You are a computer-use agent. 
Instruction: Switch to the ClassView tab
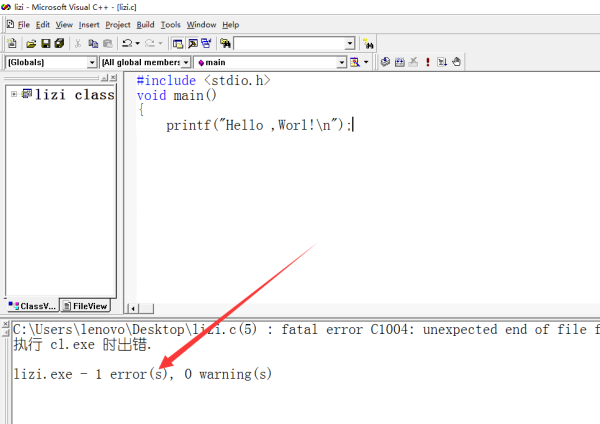click(x=32, y=306)
